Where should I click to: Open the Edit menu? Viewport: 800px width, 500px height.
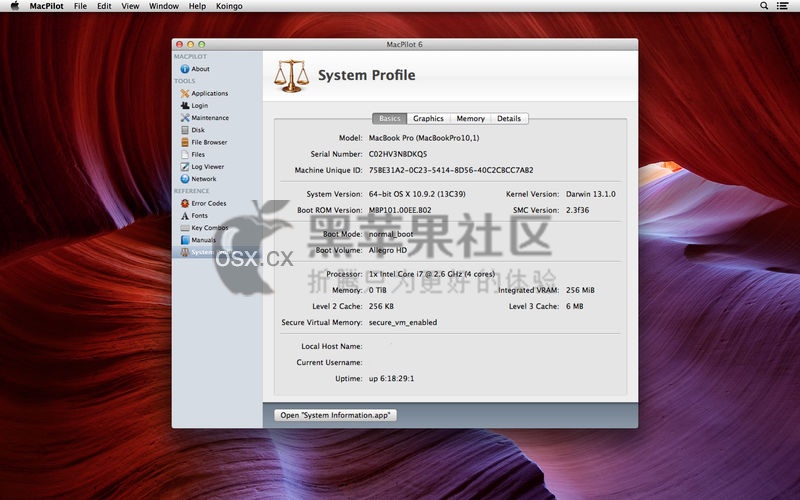pyautogui.click(x=104, y=6)
